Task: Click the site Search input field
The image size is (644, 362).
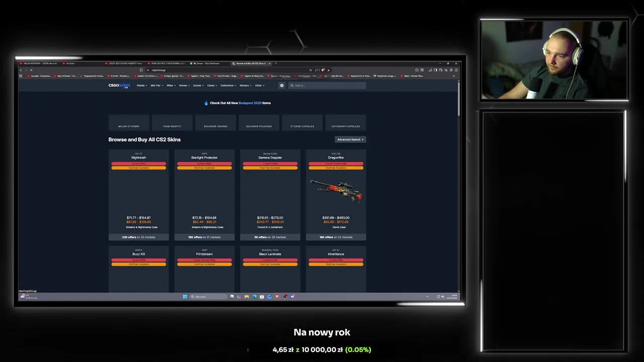Action: coord(327,85)
